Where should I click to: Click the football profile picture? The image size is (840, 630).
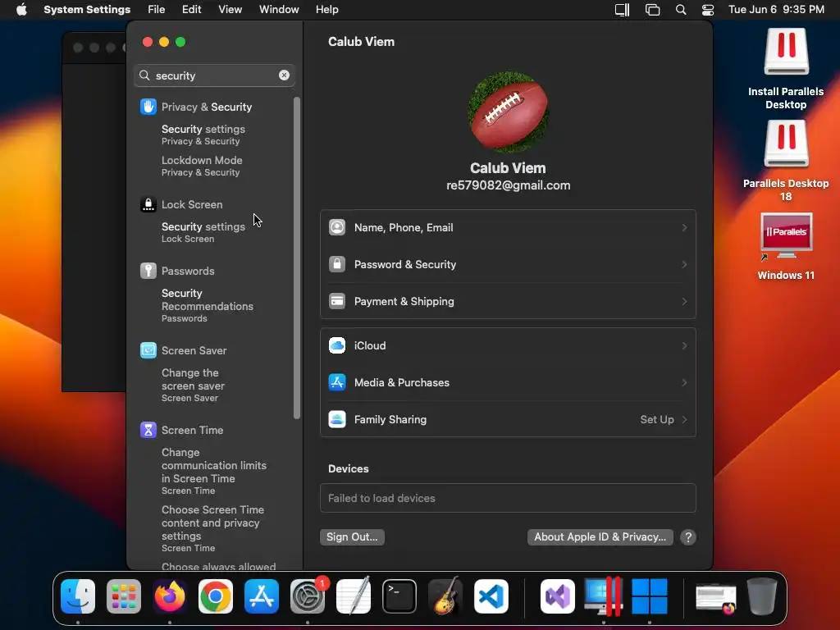(508, 112)
